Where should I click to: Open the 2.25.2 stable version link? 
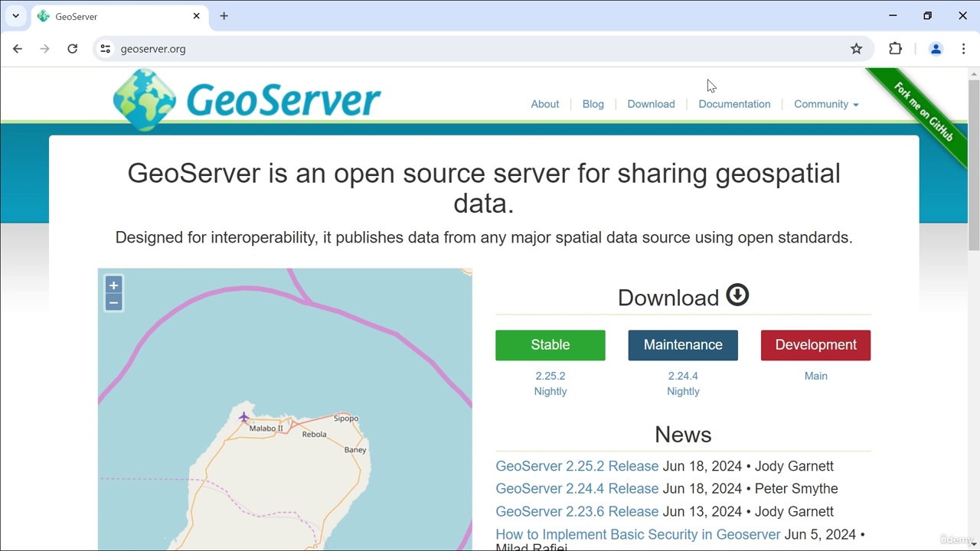tap(550, 376)
